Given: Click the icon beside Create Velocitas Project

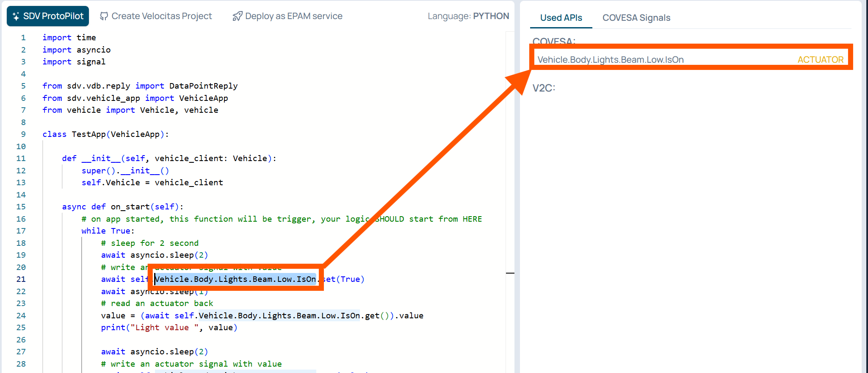Looking at the screenshot, I should [104, 17].
